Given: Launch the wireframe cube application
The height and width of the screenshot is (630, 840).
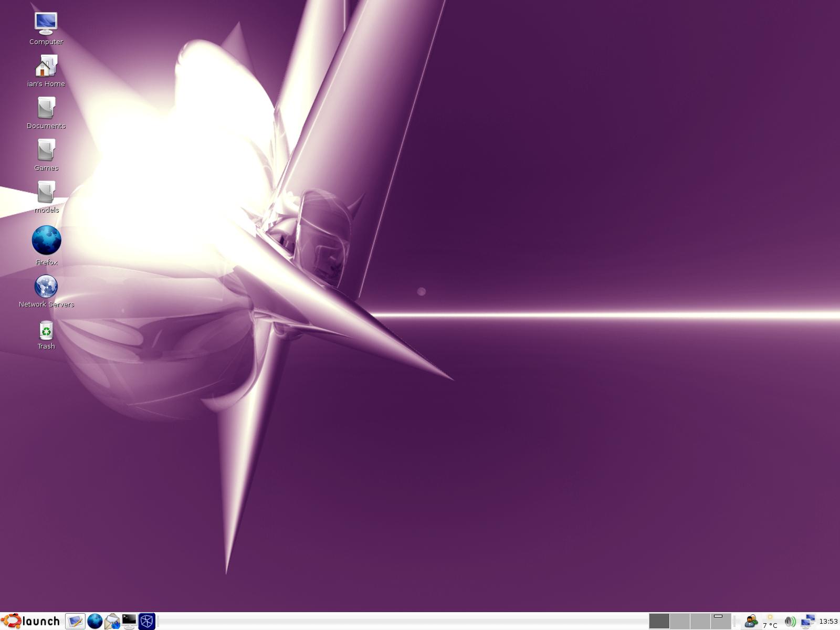Looking at the screenshot, I should tap(146, 622).
